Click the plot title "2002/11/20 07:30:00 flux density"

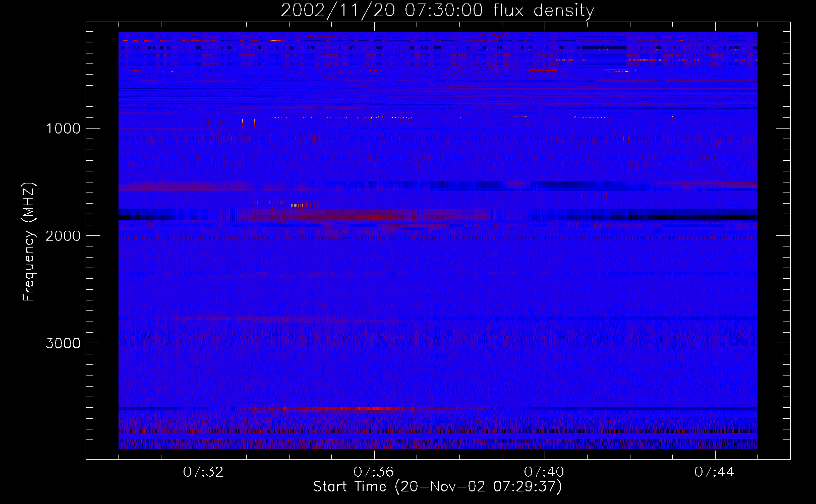click(437, 11)
